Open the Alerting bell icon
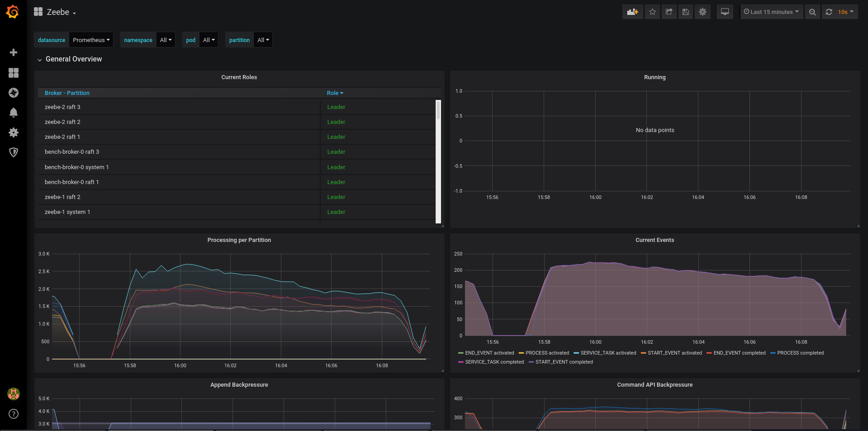 14,113
